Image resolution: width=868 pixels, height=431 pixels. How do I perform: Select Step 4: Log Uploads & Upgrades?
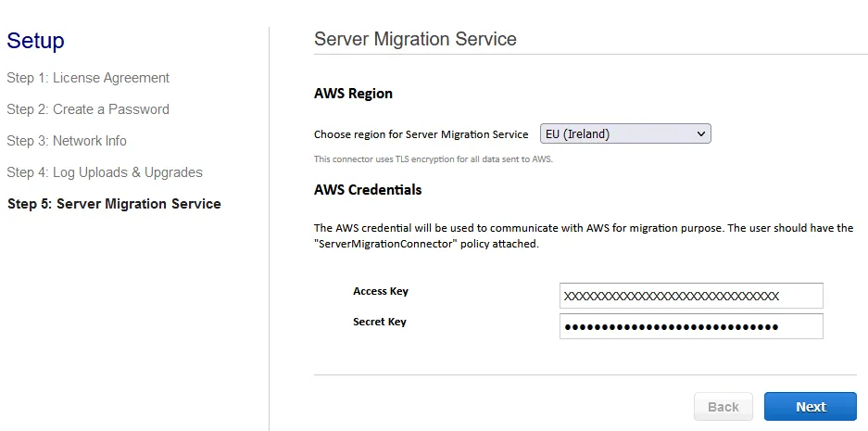tap(105, 172)
